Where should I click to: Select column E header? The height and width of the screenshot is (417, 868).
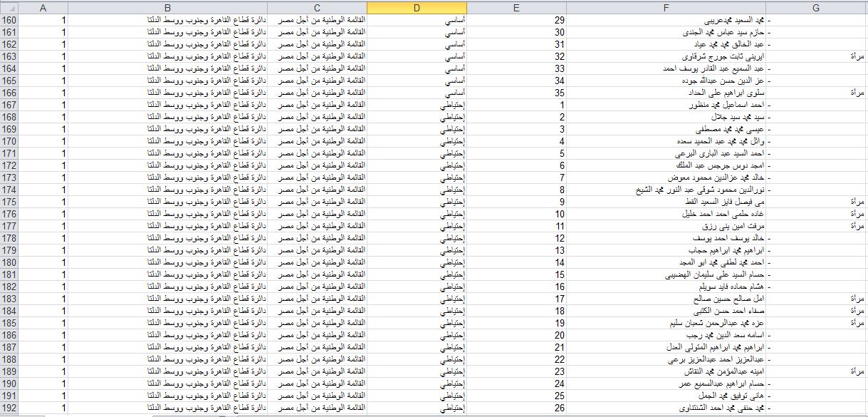click(516, 8)
